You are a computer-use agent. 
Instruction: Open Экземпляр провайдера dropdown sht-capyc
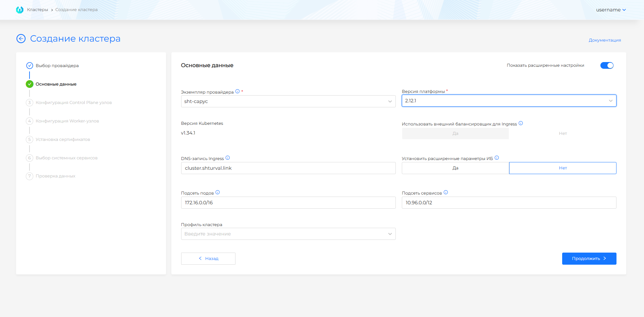(x=288, y=101)
